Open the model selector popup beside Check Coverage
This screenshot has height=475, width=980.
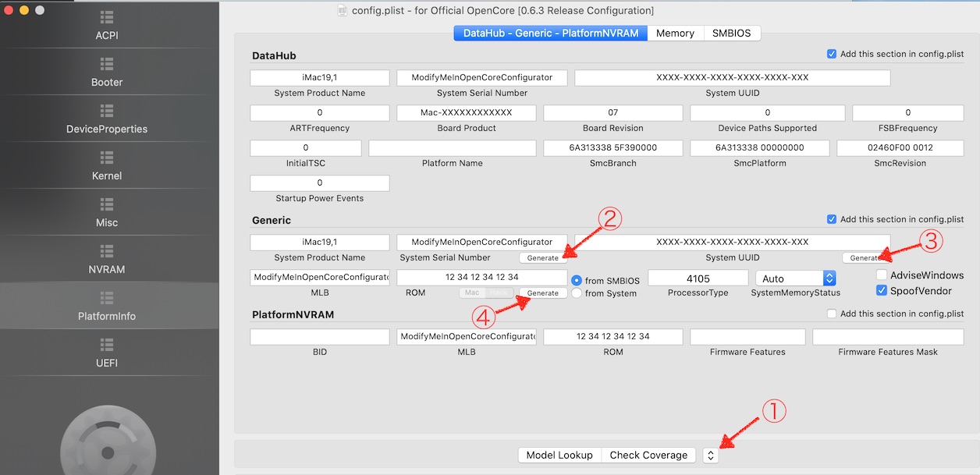tap(710, 456)
